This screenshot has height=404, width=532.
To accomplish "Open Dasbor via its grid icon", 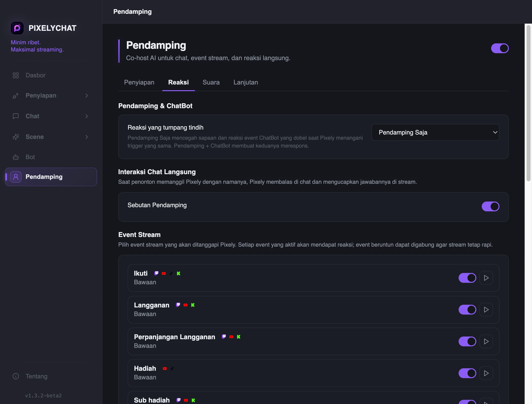I will pyautogui.click(x=16, y=75).
